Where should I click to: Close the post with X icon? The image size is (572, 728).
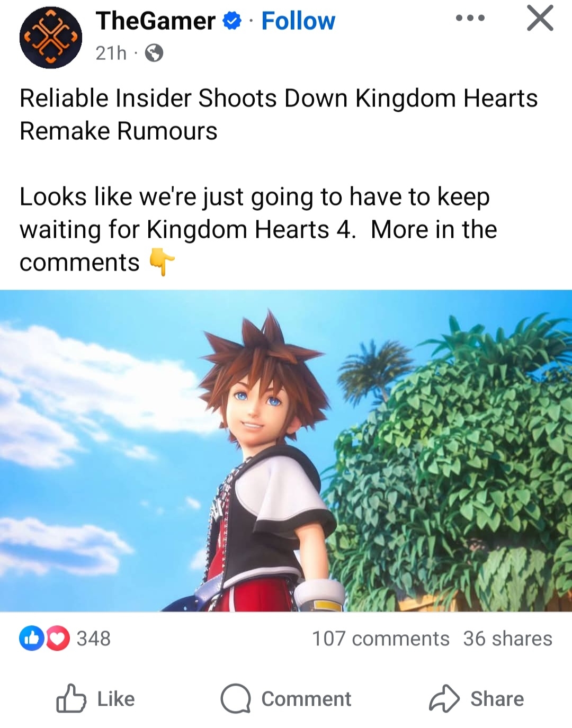pos(540,18)
